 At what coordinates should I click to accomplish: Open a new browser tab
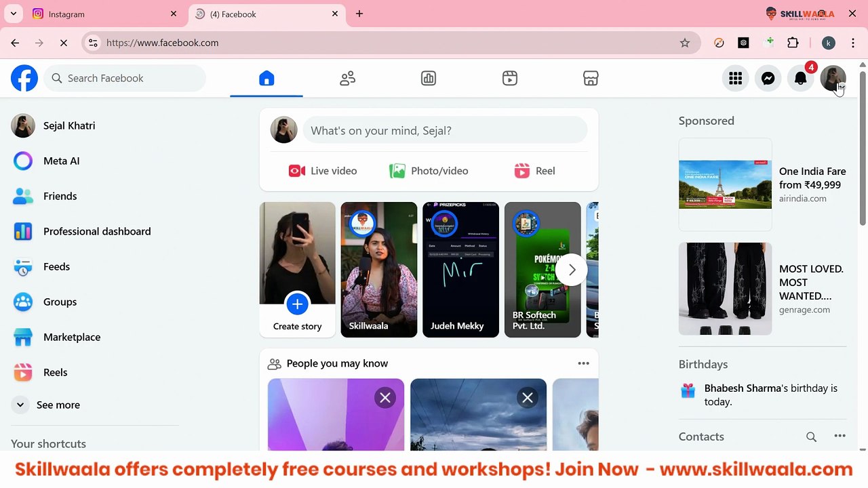click(359, 14)
